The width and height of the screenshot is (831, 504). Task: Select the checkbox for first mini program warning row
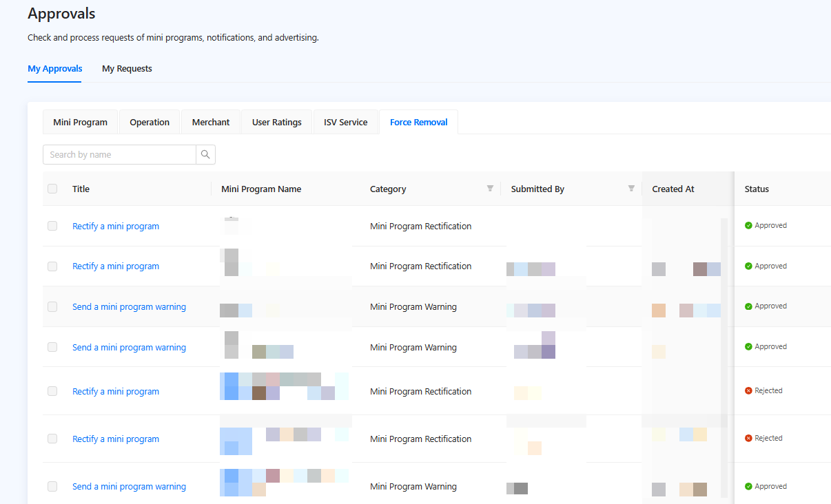(52, 307)
